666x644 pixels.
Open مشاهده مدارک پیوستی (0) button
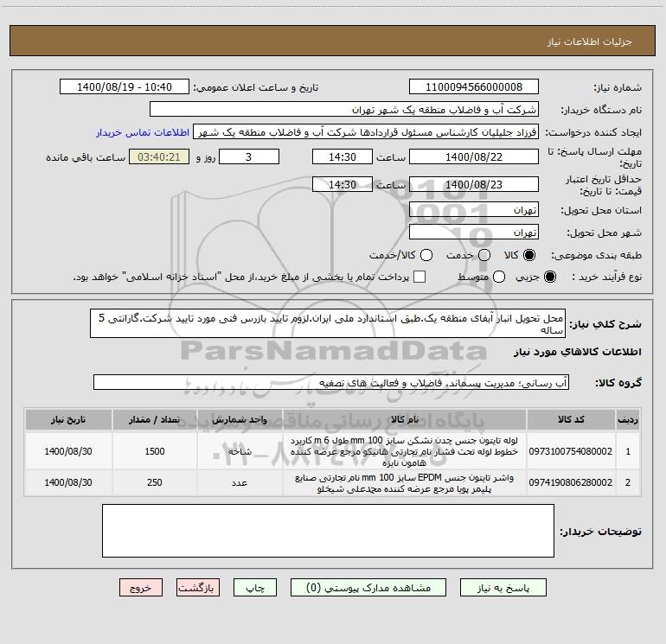pyautogui.click(x=368, y=588)
